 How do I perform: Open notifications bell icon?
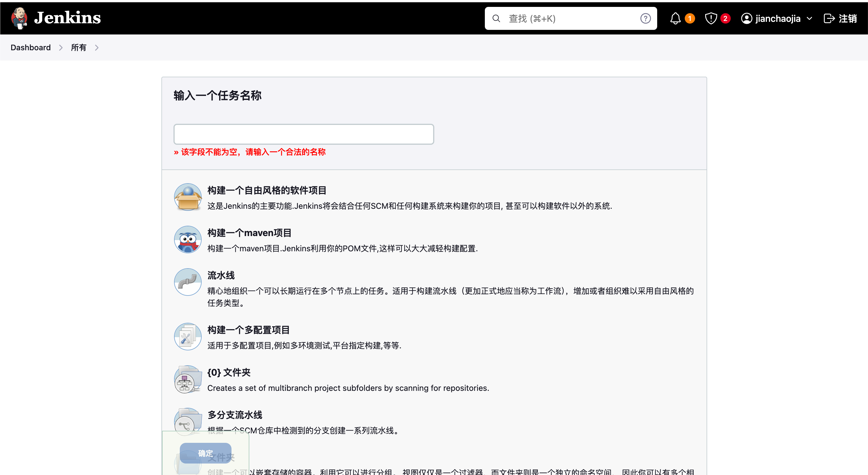[x=675, y=19]
